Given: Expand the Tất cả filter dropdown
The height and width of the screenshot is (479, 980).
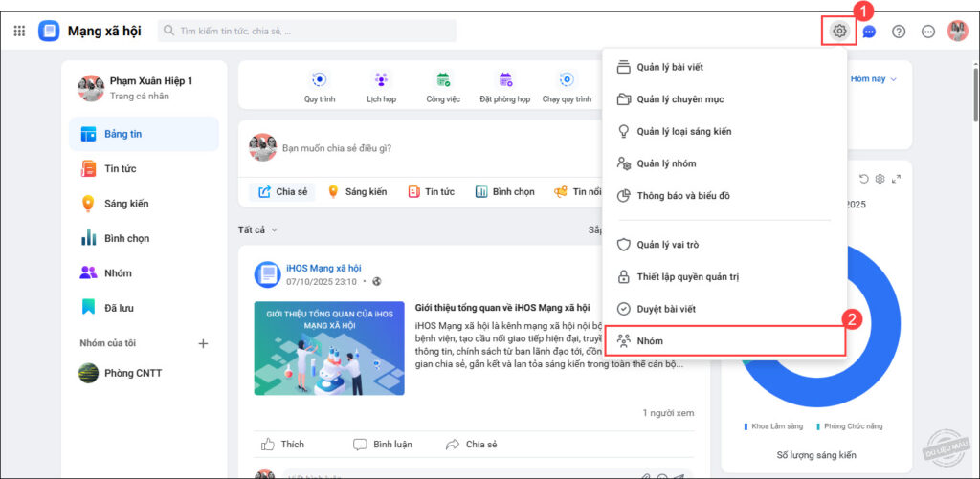Looking at the screenshot, I should (x=257, y=229).
